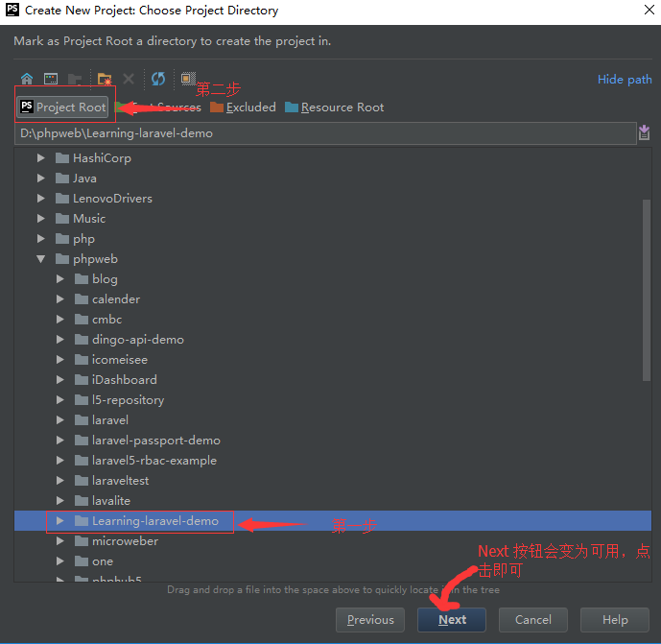Click the Home directory icon

27,79
